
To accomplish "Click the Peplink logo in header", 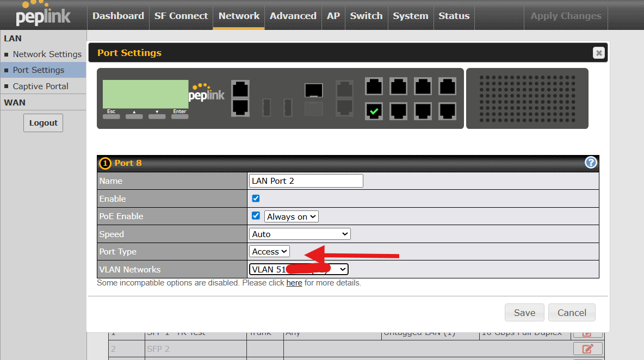I will (44, 15).
